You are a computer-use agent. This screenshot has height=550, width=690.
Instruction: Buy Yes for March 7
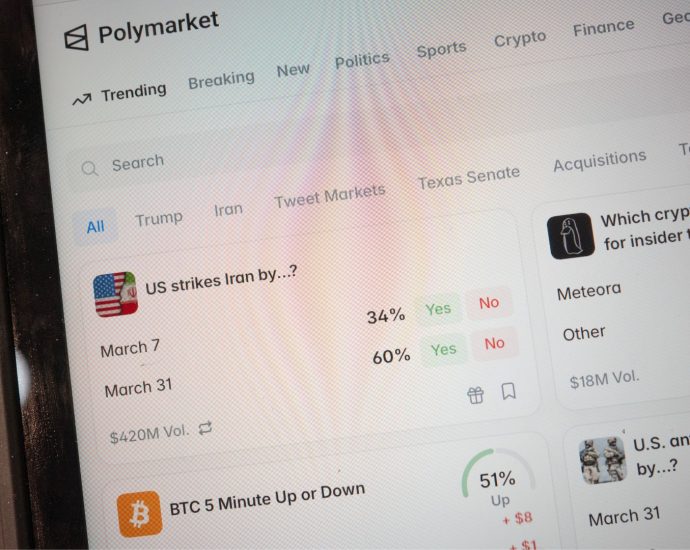click(438, 309)
